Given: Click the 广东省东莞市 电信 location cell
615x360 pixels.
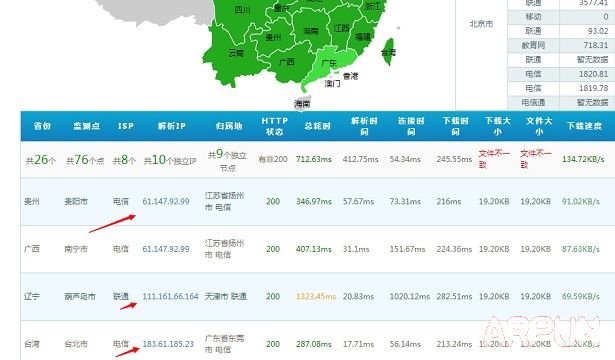Looking at the screenshot, I should 224,344.
